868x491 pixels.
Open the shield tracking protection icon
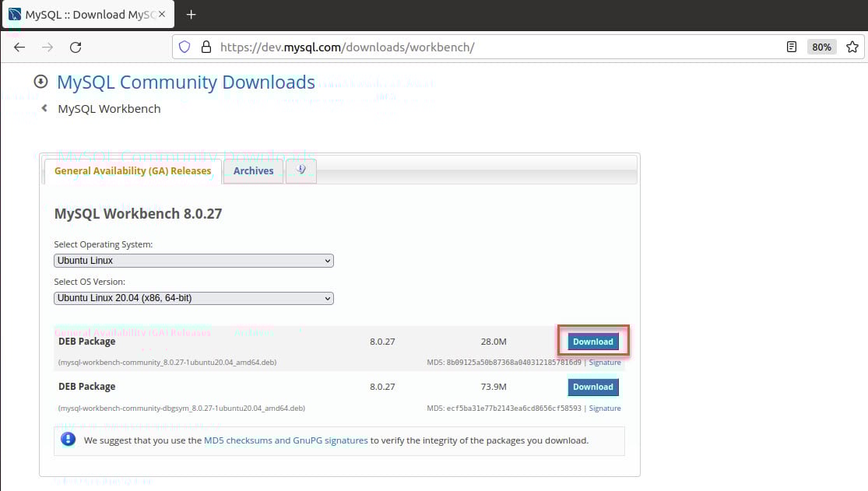tap(184, 47)
